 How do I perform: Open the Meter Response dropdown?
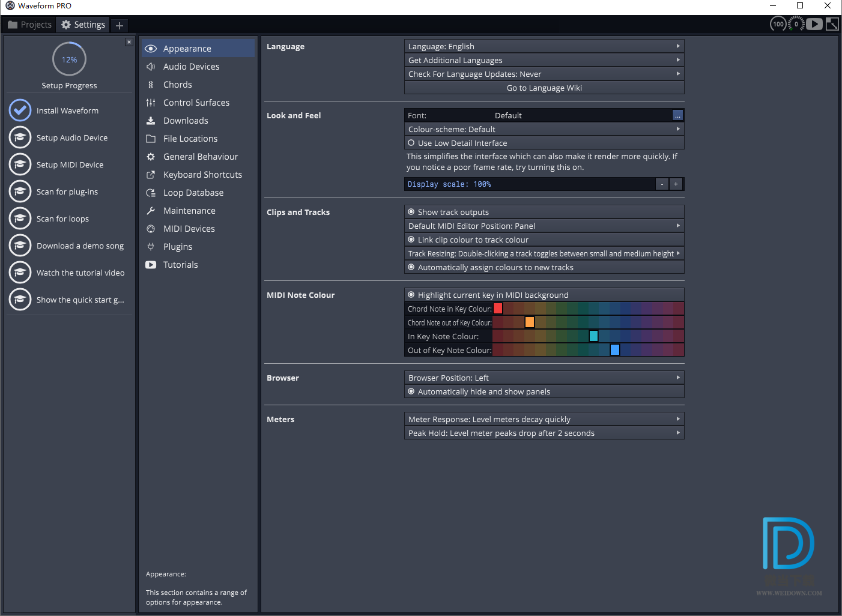coord(544,419)
